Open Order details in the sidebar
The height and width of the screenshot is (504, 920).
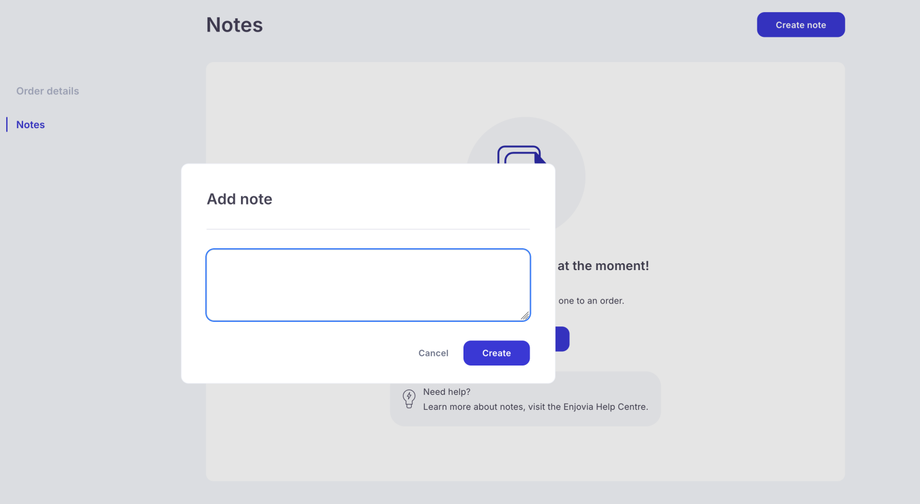click(x=47, y=91)
